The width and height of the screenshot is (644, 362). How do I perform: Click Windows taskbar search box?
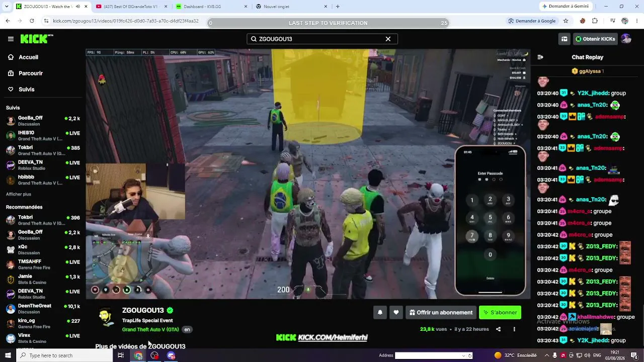[63, 355]
